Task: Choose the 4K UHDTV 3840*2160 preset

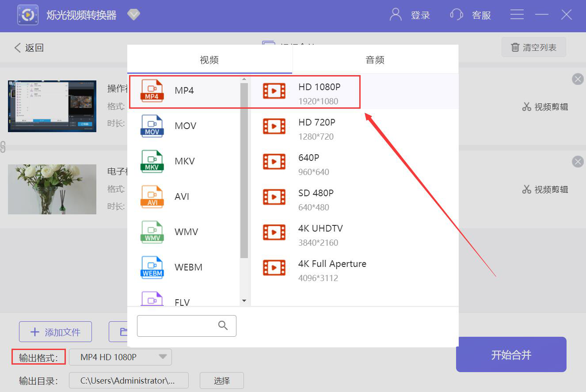Action: (x=354, y=233)
